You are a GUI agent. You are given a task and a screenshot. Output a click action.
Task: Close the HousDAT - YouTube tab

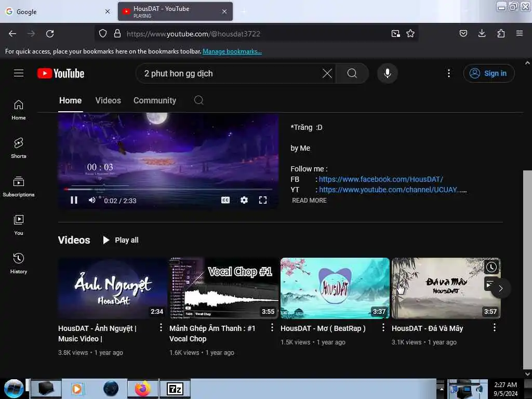click(x=224, y=11)
